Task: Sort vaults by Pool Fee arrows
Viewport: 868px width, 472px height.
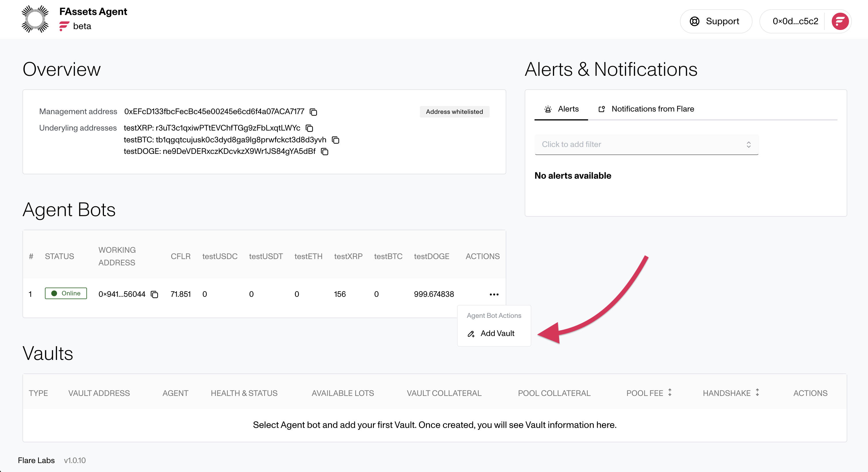Action: click(x=670, y=392)
